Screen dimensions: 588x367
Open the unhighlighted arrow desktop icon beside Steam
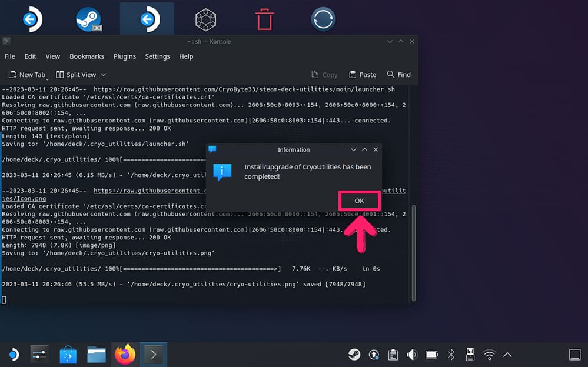pyautogui.click(x=32, y=19)
